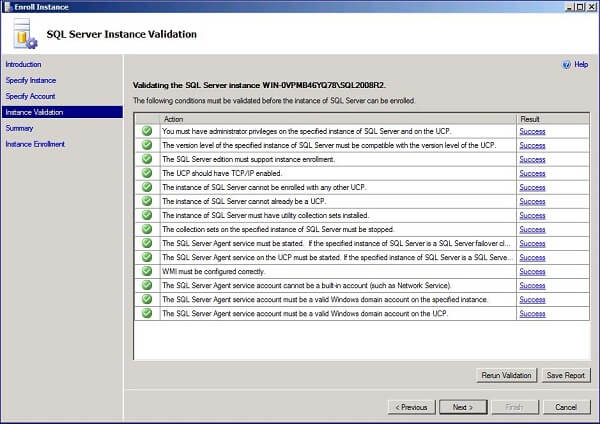Viewport: 600px width, 424px height.
Task: Select 'valid Windows domain account on the specified instance' text
Action: (x=325, y=300)
